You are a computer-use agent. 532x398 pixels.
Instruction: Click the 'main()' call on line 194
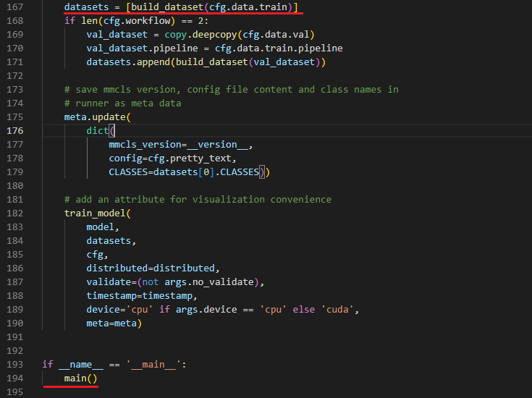click(81, 378)
